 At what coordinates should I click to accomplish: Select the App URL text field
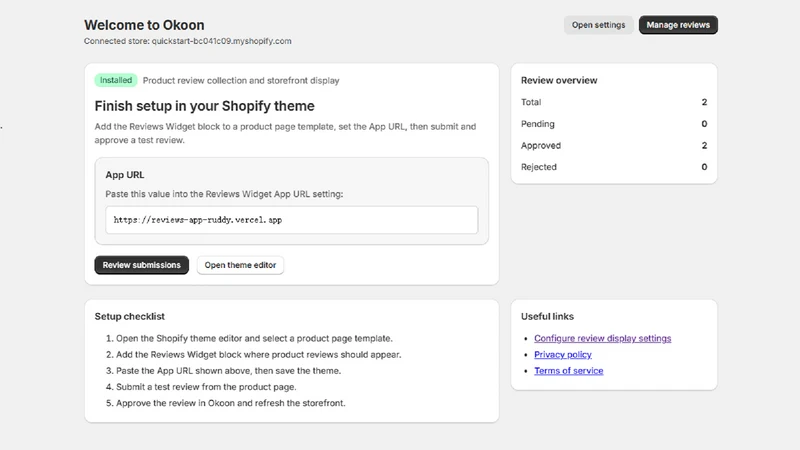[291, 220]
